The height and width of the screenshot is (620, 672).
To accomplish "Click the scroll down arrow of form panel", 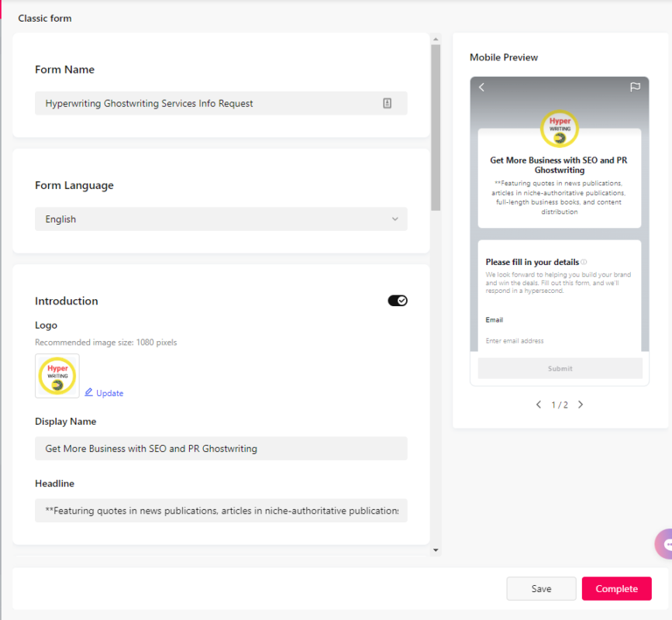I will 436,550.
